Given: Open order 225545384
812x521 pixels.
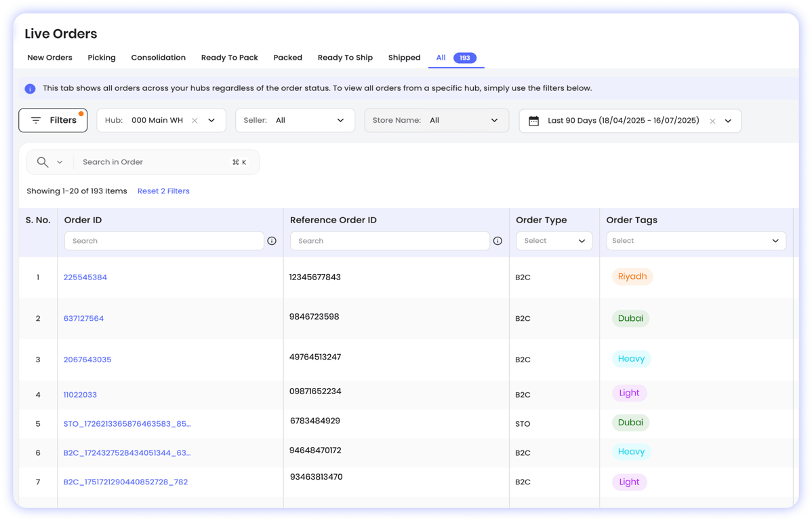Looking at the screenshot, I should click(x=85, y=277).
